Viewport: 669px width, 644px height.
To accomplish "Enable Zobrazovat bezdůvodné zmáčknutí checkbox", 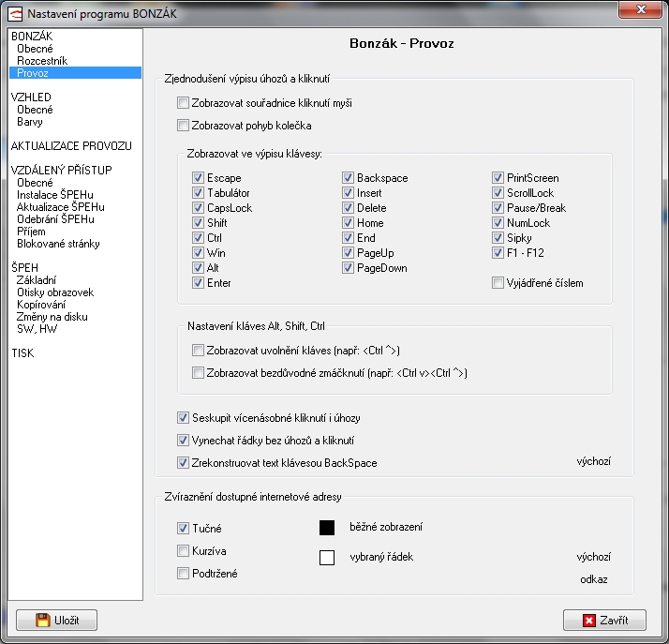I will click(198, 373).
